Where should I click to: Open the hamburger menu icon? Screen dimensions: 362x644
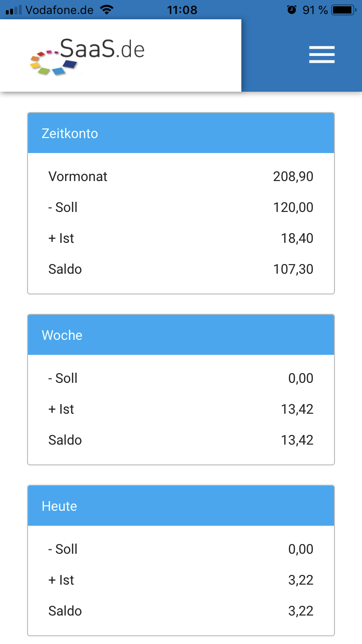tap(322, 55)
